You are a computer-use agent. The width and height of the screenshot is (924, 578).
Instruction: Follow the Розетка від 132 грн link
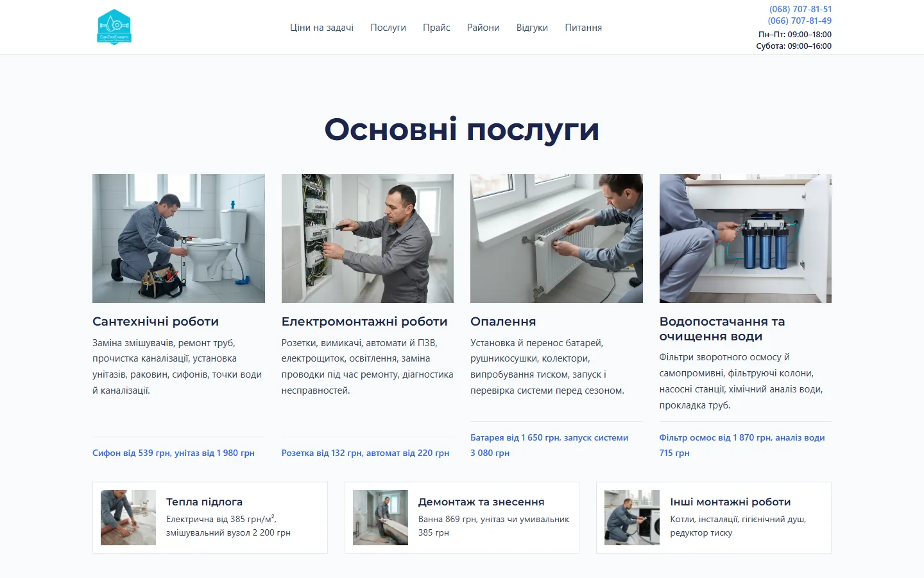coord(365,453)
